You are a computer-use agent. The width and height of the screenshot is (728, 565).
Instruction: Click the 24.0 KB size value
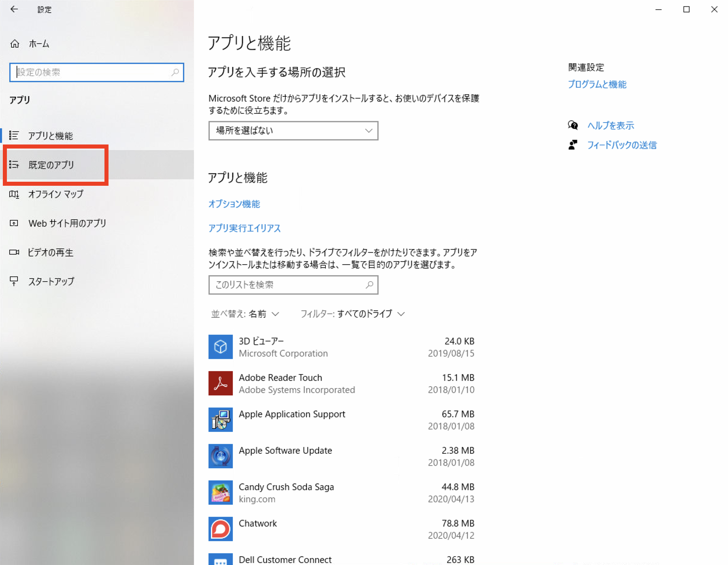[x=459, y=341]
